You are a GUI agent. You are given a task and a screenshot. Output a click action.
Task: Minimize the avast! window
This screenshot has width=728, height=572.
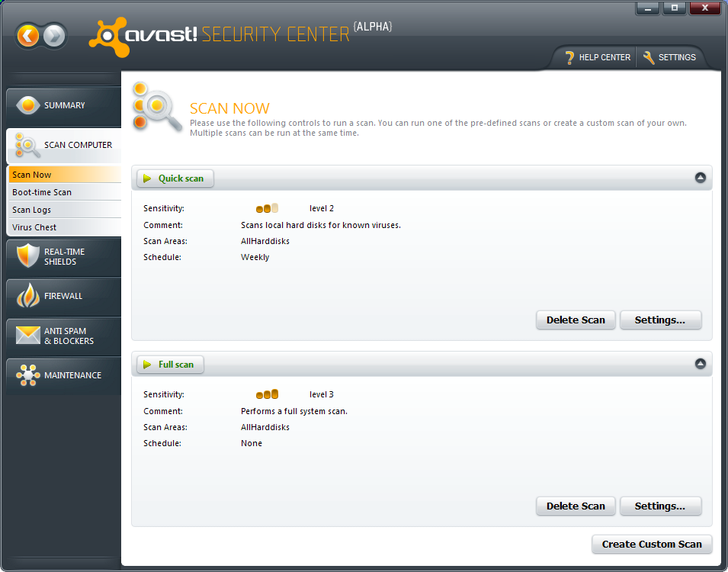[x=648, y=8]
